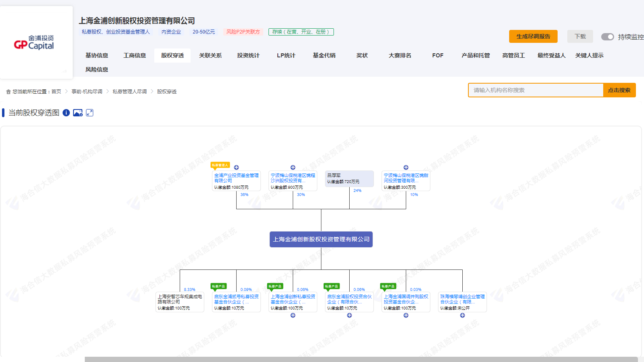Viewport: 644px width, 362px height.
Task: Click the home icon in the breadcrumb
Action: tap(8, 92)
